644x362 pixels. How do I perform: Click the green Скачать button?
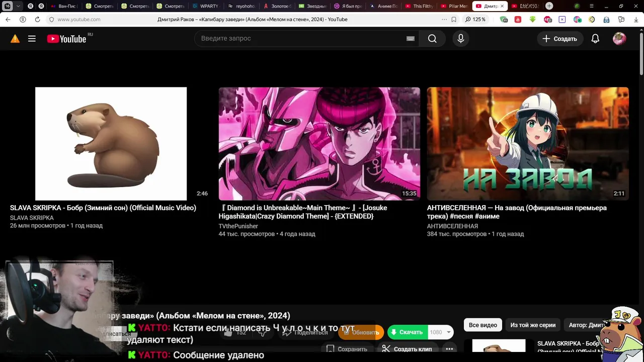point(407,332)
